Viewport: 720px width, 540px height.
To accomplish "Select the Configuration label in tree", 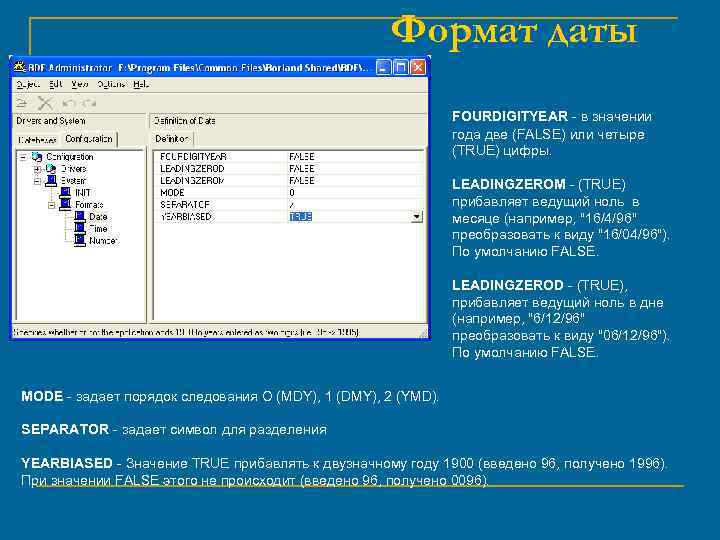I will (70, 157).
